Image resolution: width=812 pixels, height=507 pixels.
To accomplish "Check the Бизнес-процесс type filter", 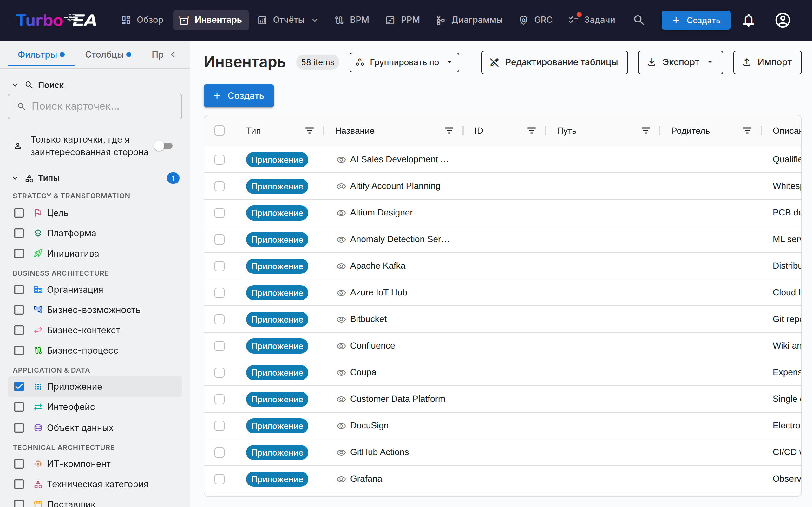I will (x=19, y=350).
